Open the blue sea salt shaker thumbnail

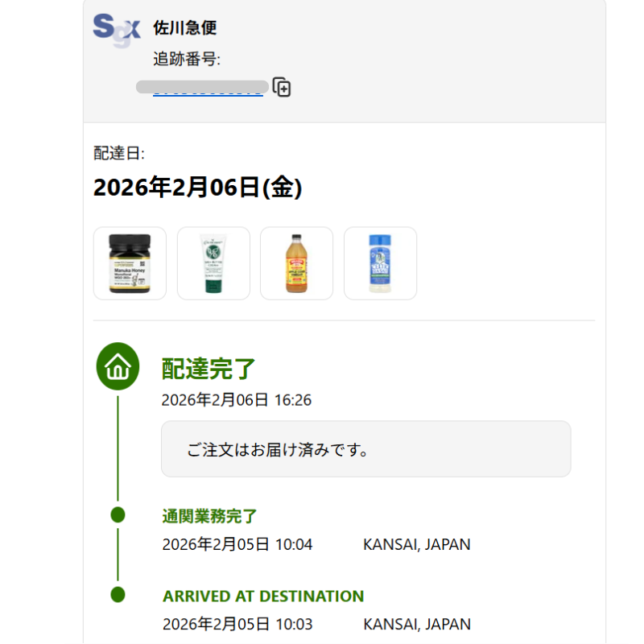click(x=380, y=263)
